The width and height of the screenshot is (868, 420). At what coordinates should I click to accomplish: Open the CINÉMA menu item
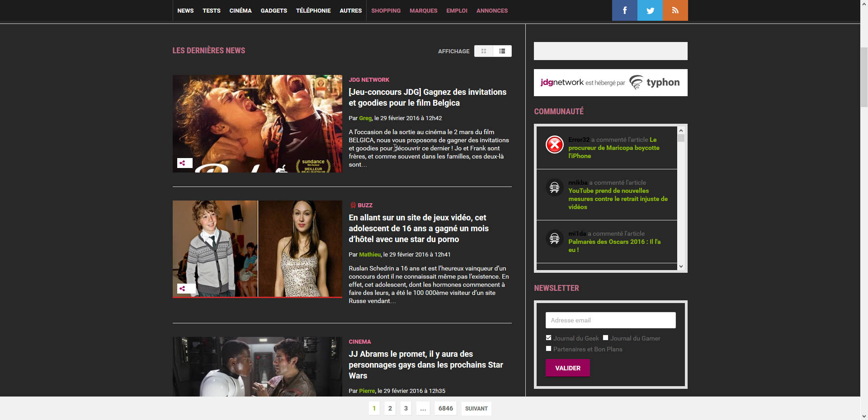click(241, 10)
